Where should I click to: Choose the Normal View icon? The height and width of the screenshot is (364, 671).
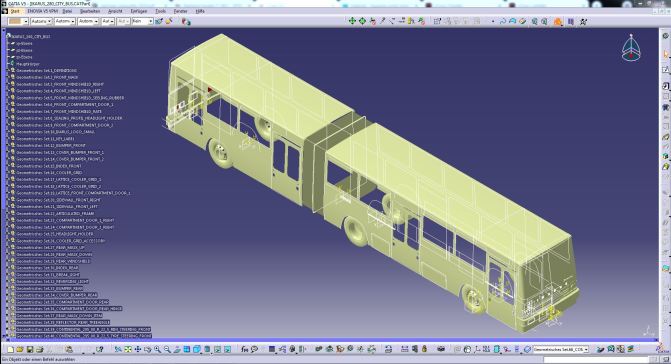[177, 349]
